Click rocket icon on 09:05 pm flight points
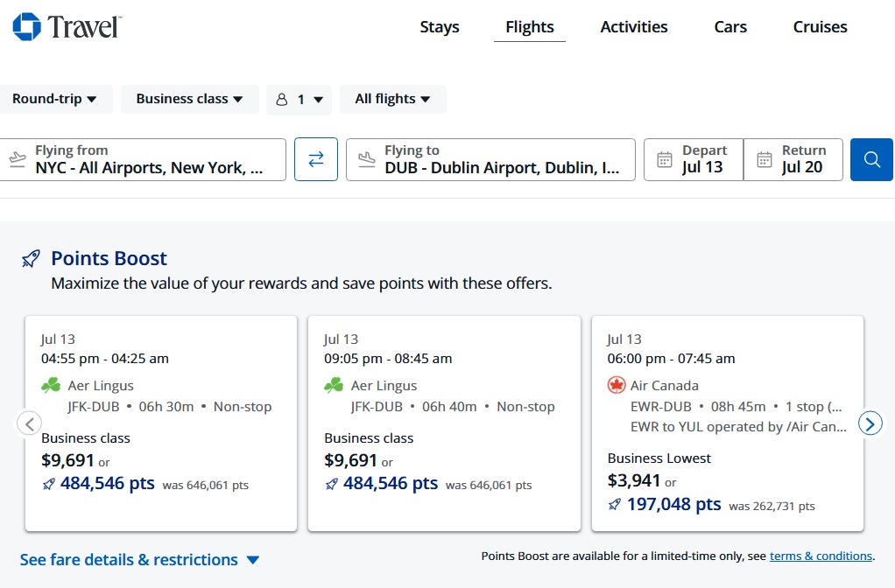The height and width of the screenshot is (588, 895). [x=332, y=484]
